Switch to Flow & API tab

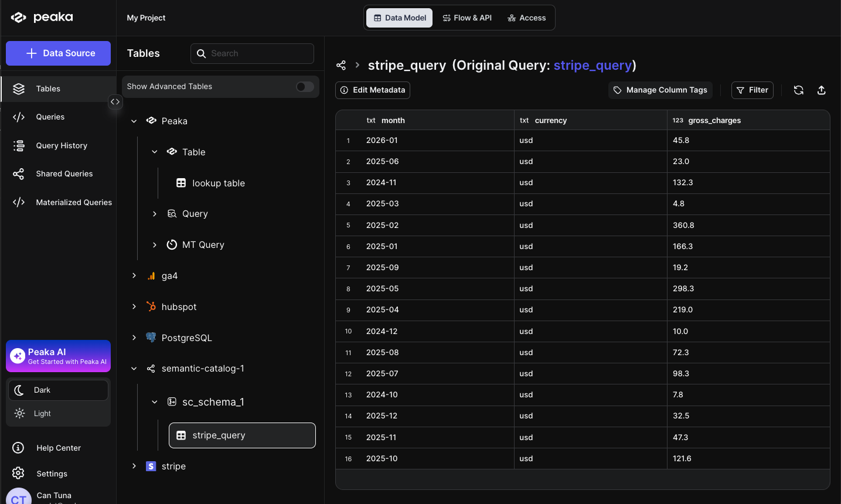click(467, 18)
